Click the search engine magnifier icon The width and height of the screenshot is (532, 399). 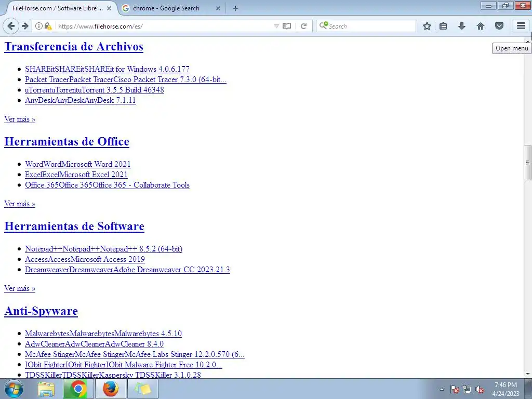[323, 26]
